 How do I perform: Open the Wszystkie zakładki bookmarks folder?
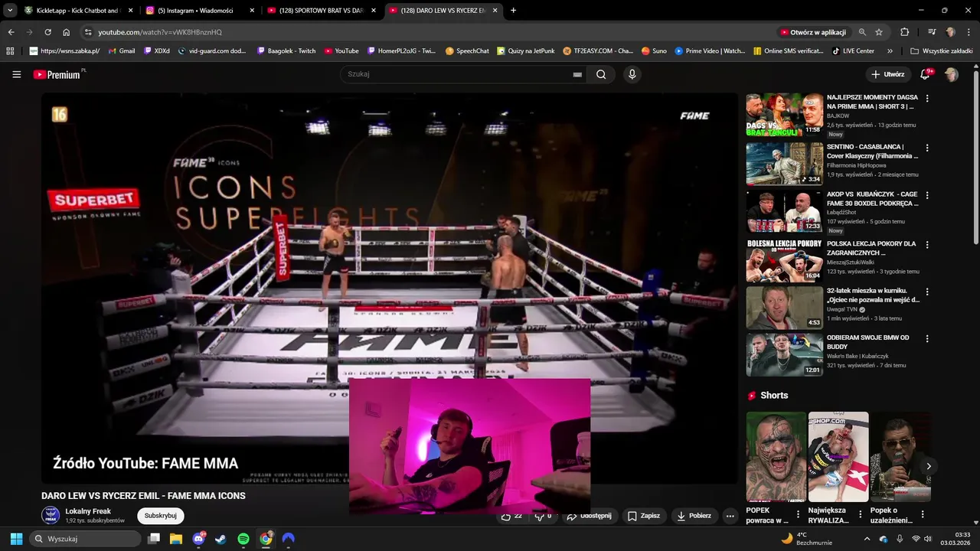(941, 51)
